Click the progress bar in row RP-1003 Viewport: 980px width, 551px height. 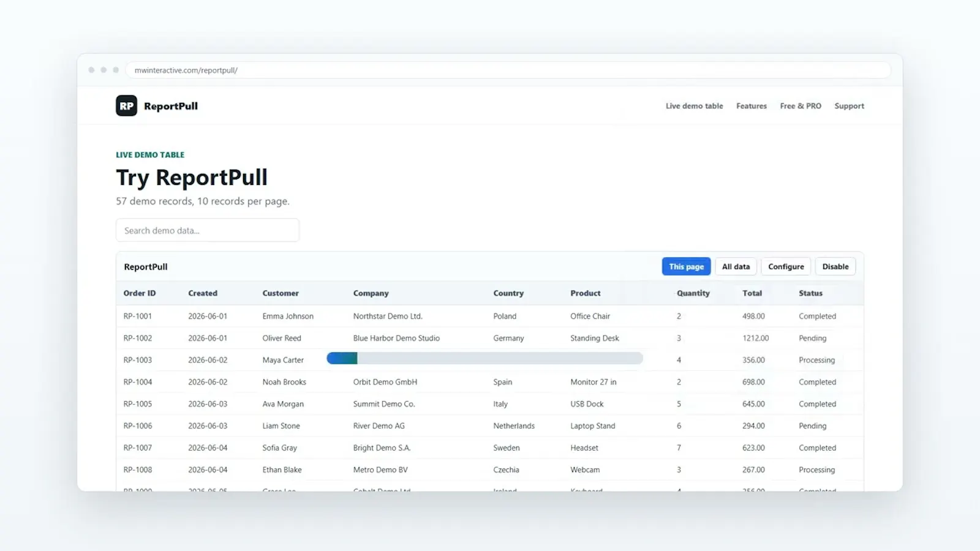(484, 359)
